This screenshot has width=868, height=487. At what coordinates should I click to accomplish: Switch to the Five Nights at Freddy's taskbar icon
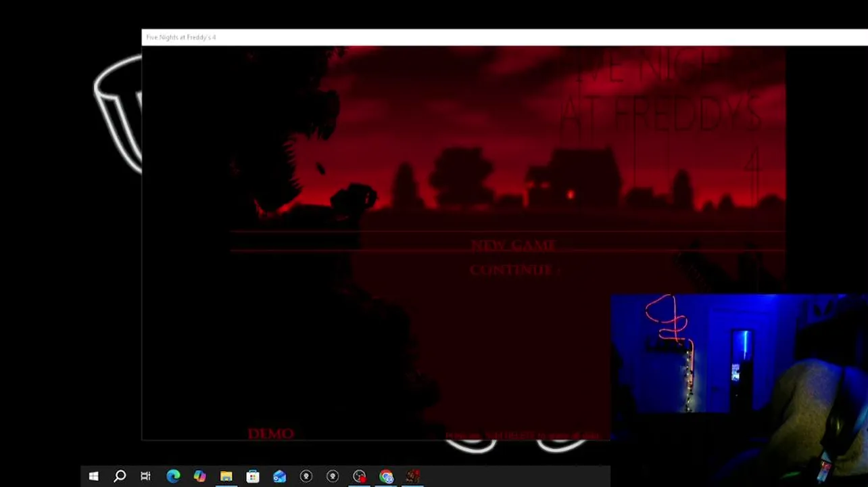click(413, 476)
